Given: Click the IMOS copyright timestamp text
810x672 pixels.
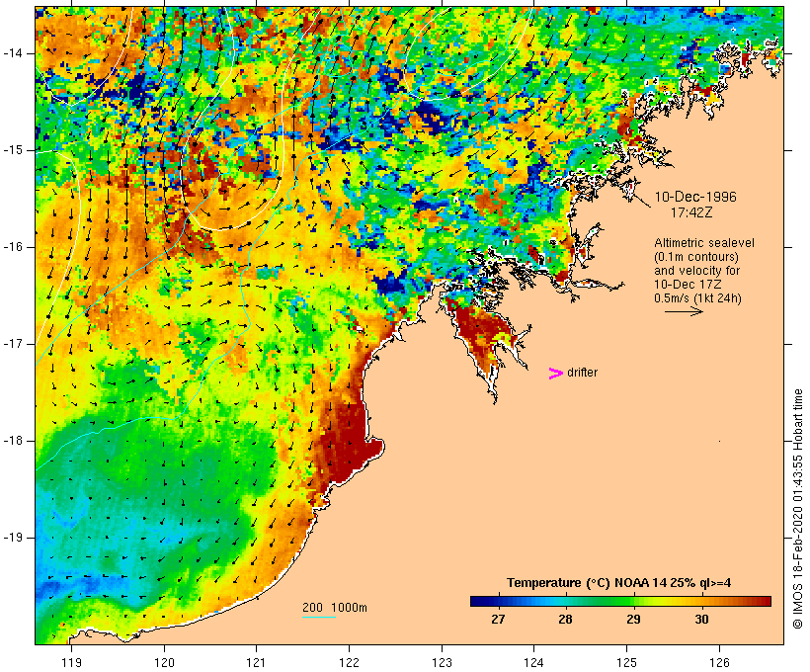Looking at the screenshot, I should (797, 509).
